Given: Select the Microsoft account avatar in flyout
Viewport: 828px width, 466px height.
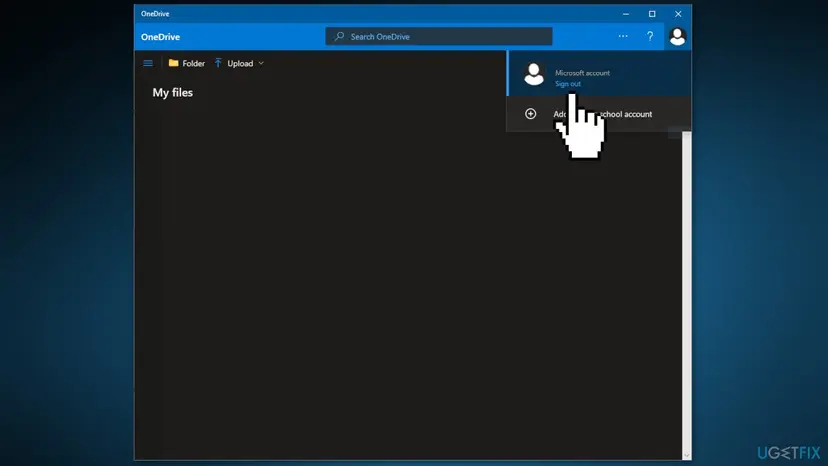Looking at the screenshot, I should pos(534,74).
